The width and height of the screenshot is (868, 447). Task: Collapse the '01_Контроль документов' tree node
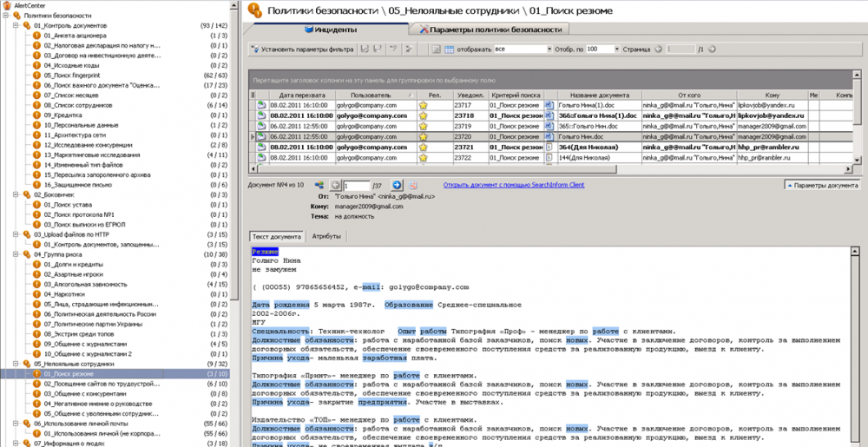tap(16, 26)
